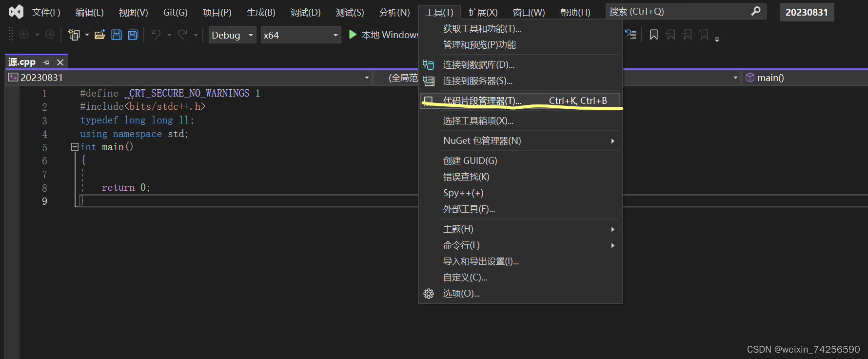Click the navigate forward arrow icon
Viewport: 868px width, 359px height.
[50, 35]
